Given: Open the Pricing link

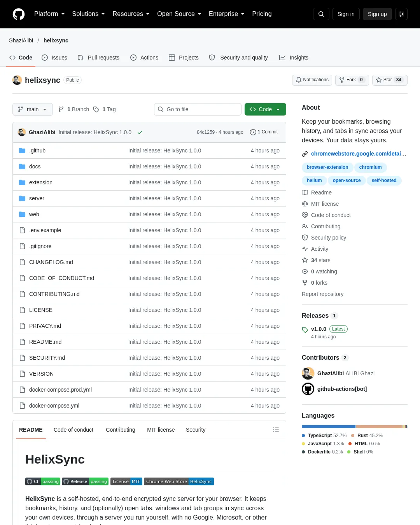Looking at the screenshot, I should [262, 14].
